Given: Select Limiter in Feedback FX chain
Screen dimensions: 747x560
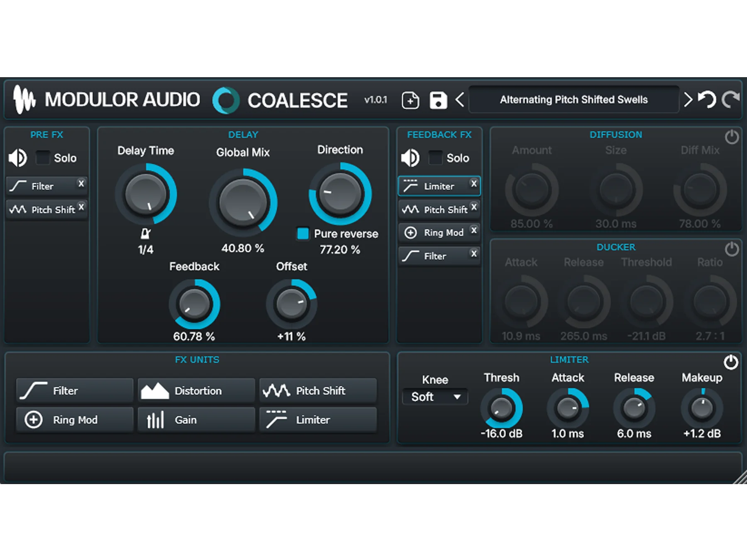Looking at the screenshot, I should click(439, 186).
